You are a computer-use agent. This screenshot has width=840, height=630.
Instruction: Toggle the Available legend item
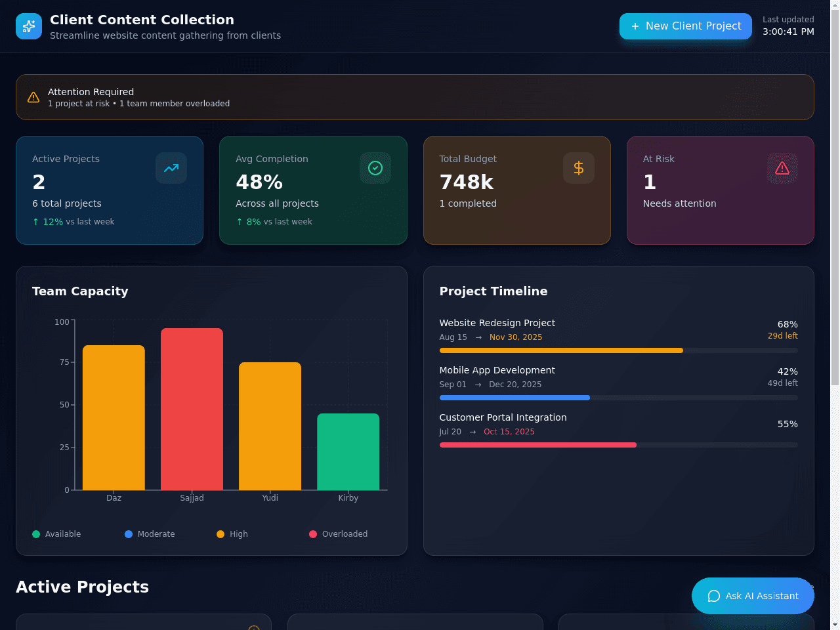pos(56,534)
